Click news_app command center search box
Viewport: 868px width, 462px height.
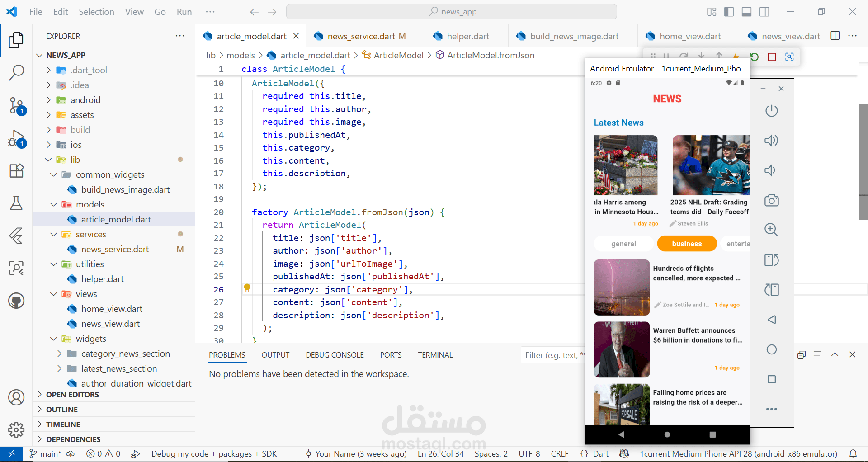point(452,12)
